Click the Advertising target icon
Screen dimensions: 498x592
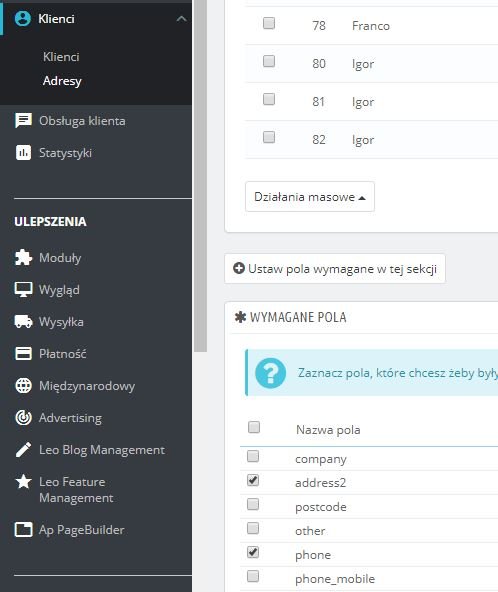pyautogui.click(x=23, y=418)
